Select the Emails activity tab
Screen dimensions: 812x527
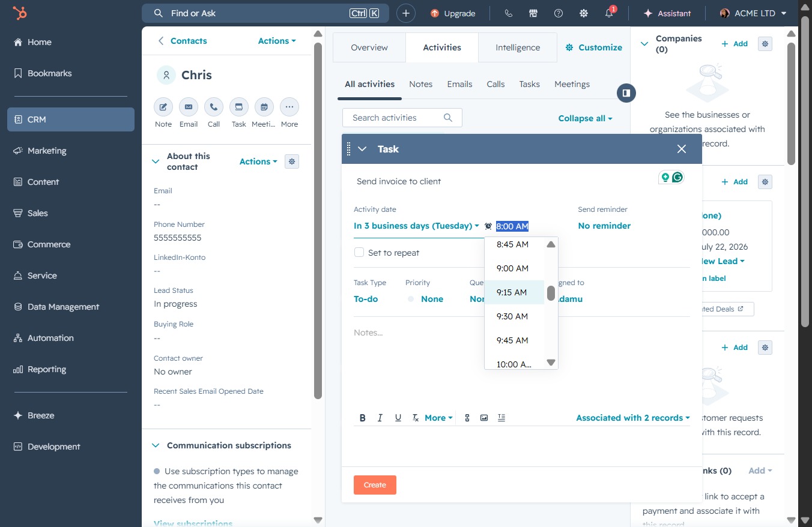click(459, 84)
